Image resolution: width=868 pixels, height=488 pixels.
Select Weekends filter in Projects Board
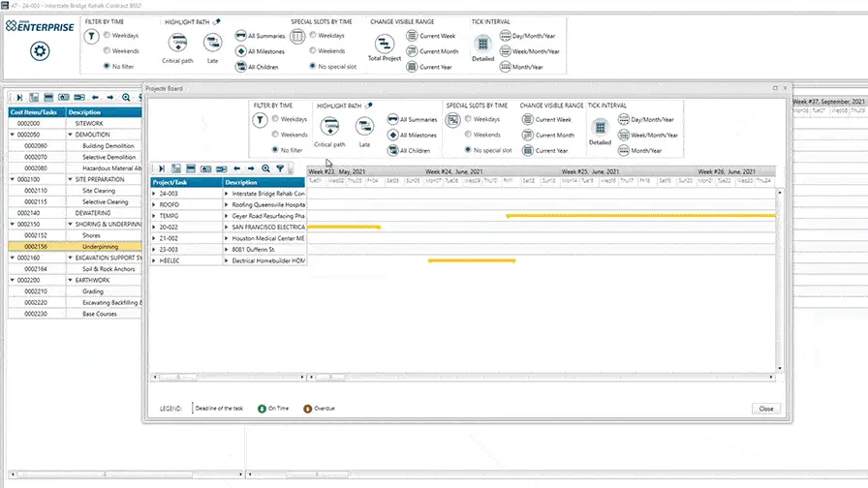point(276,135)
